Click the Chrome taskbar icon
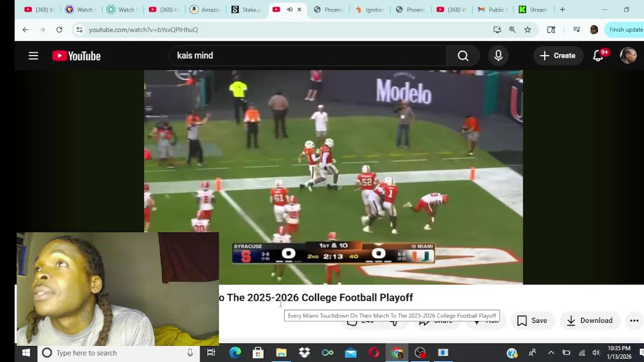 [x=397, y=353]
